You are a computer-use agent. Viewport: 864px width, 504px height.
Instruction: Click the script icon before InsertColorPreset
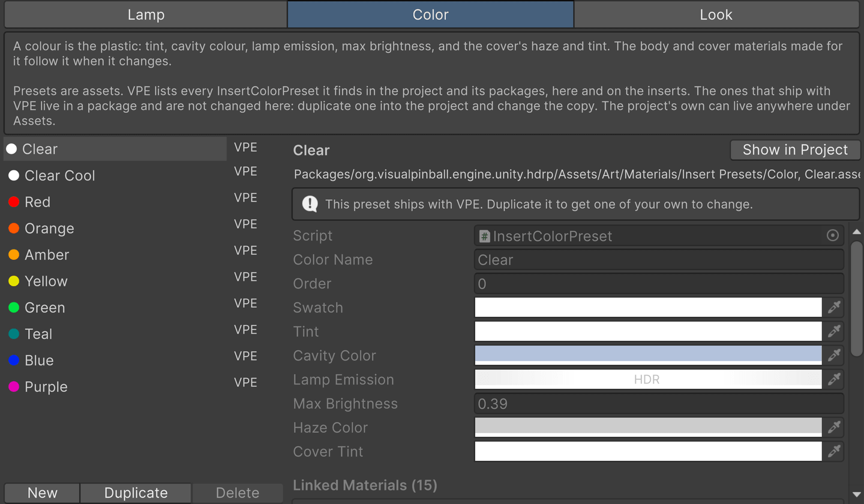pyautogui.click(x=484, y=236)
